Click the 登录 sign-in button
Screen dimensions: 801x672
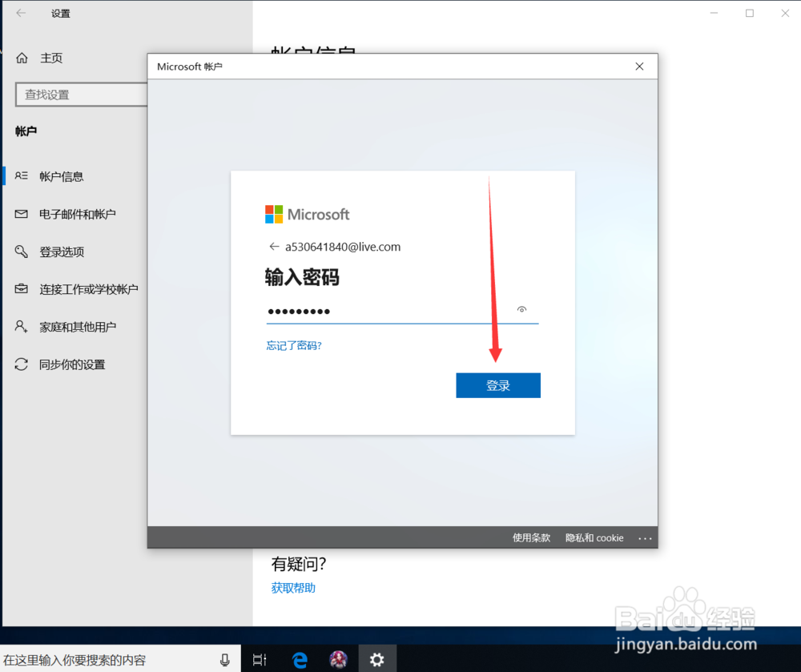click(498, 385)
